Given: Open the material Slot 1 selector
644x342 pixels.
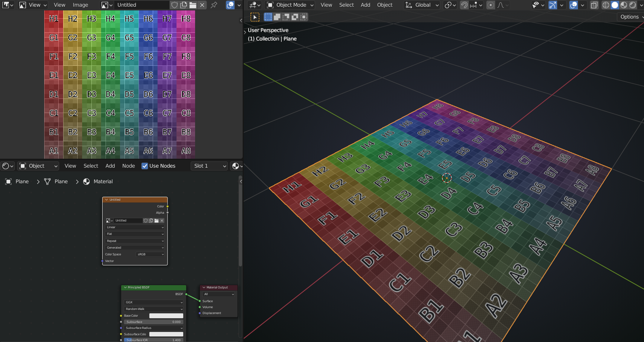Looking at the screenshot, I should point(209,166).
